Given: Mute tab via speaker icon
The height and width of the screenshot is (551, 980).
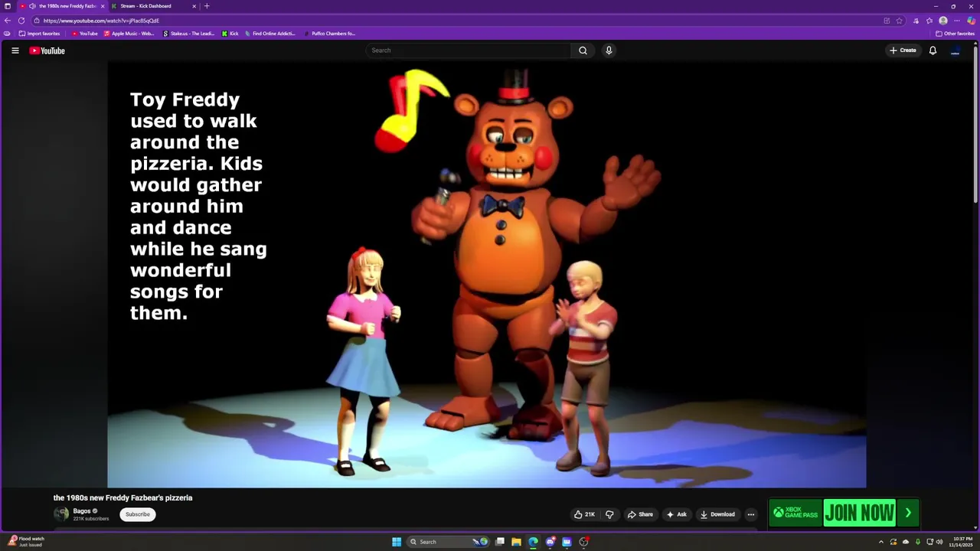Looking at the screenshot, I should click(32, 6).
